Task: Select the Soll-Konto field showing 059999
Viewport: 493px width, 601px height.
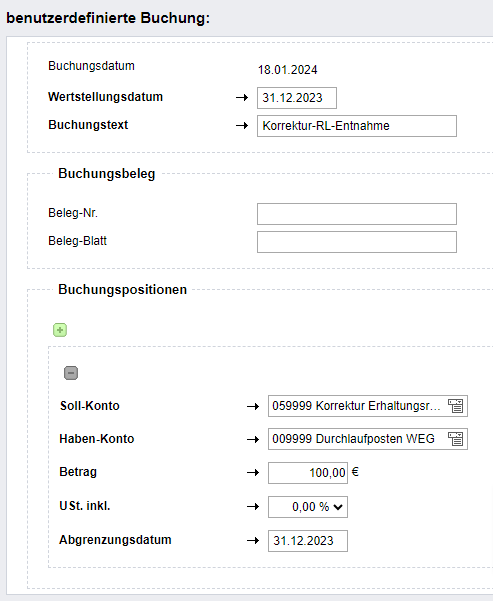Action: coord(368,406)
